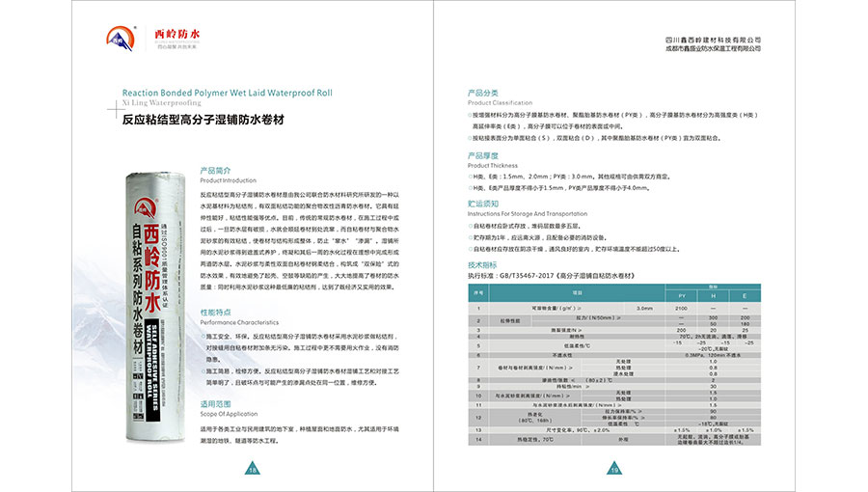Screen dimensions: 868x492
Task: Click the page 18 number badge
Action: tap(251, 470)
